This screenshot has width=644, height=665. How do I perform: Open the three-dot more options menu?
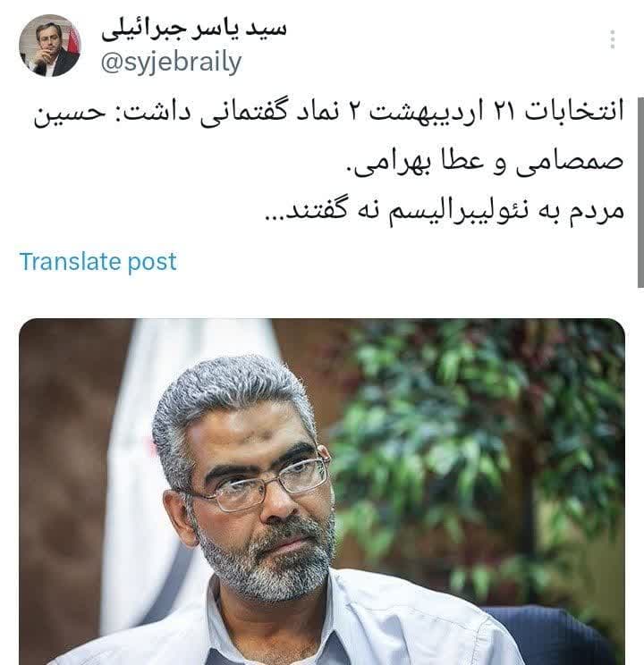point(612,39)
